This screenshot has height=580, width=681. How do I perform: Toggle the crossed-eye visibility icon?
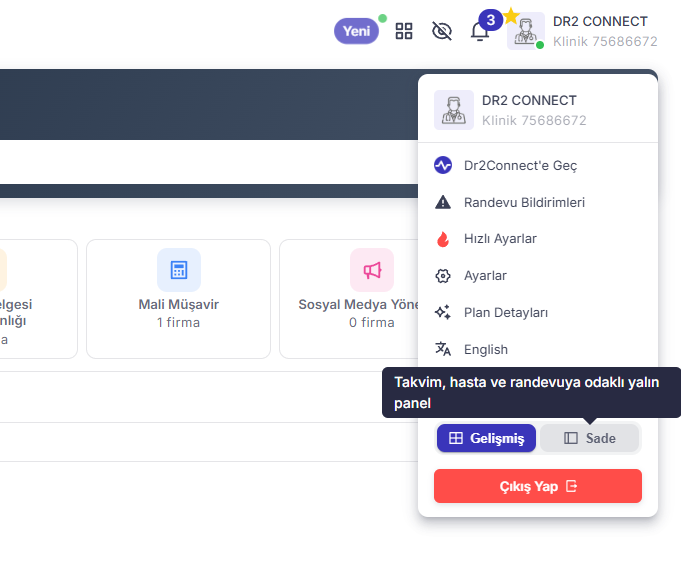(x=442, y=31)
